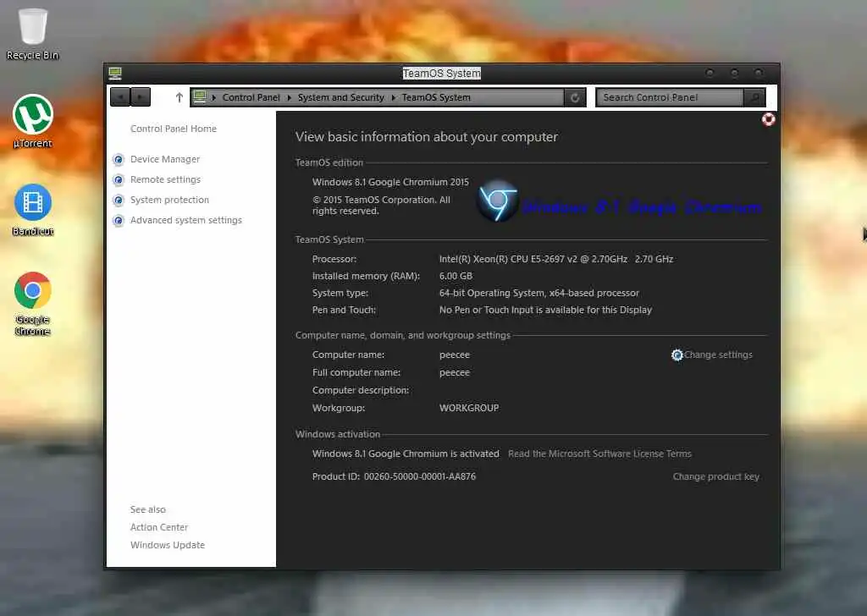Expand the arrow after System and Security
This screenshot has width=867, height=616.
[393, 98]
